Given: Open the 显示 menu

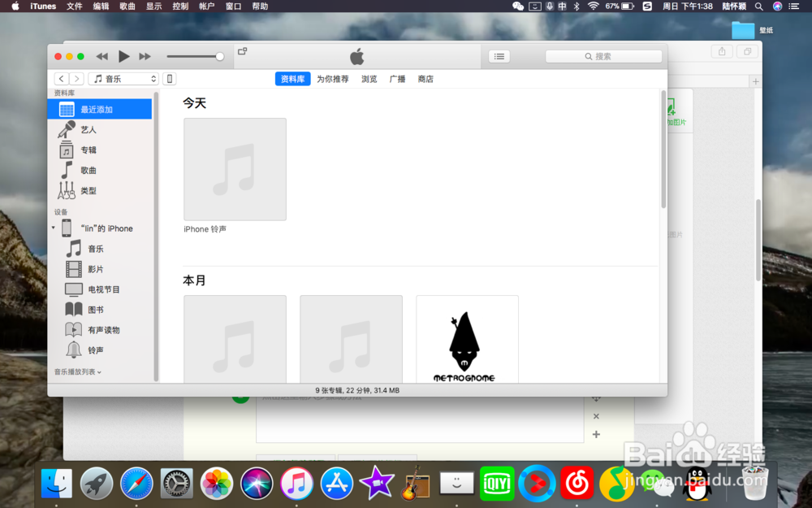Looking at the screenshot, I should 153,7.
